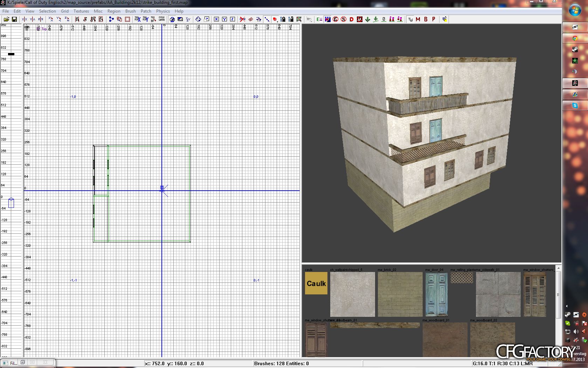
Task: Click the red patch mesh icon
Action: [x=251, y=19]
